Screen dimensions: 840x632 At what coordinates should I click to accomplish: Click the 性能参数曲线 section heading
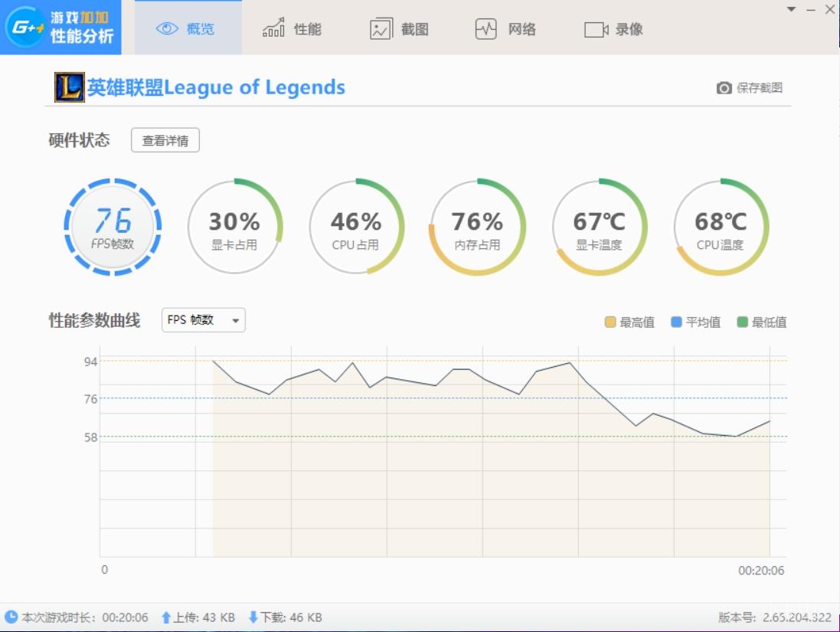tap(94, 320)
